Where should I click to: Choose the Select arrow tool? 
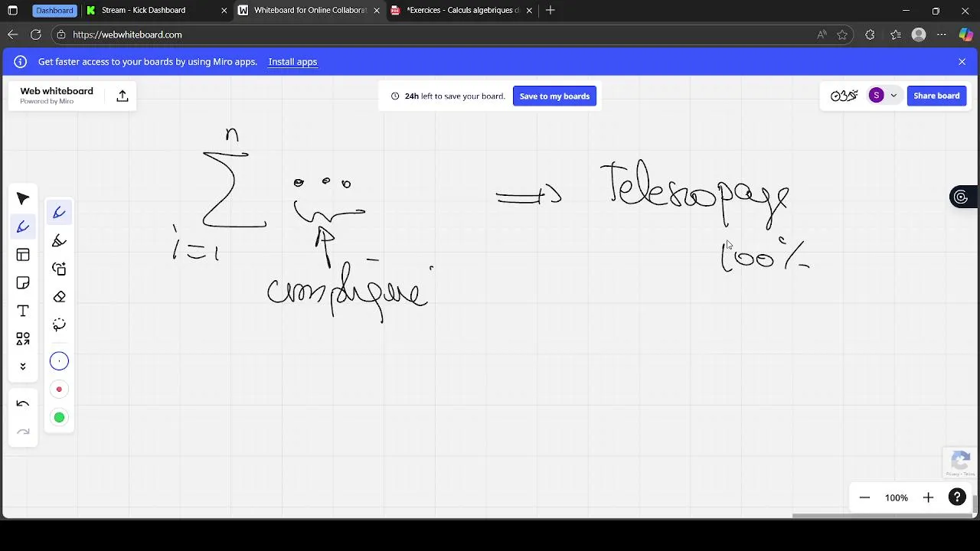point(23,199)
